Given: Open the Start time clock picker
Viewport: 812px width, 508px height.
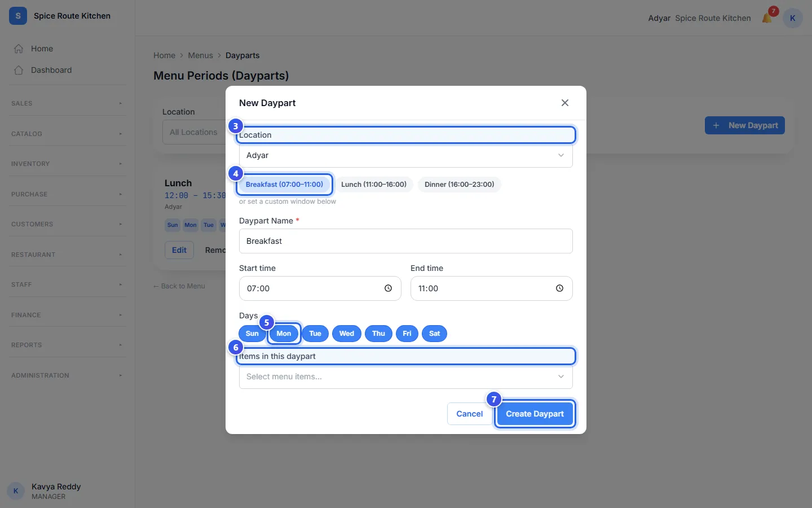Looking at the screenshot, I should coord(388,288).
